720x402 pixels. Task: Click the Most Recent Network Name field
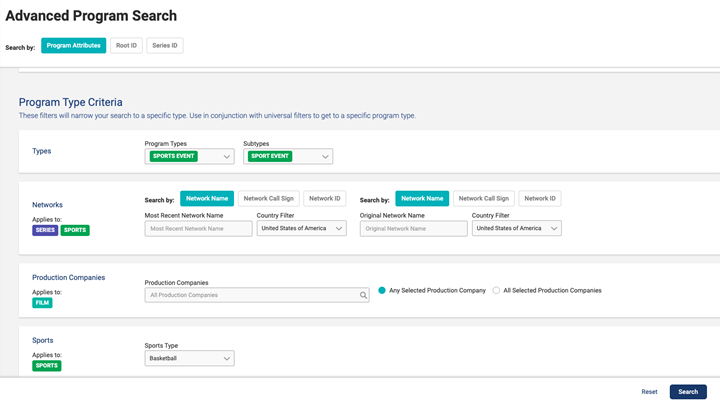pyautogui.click(x=198, y=228)
